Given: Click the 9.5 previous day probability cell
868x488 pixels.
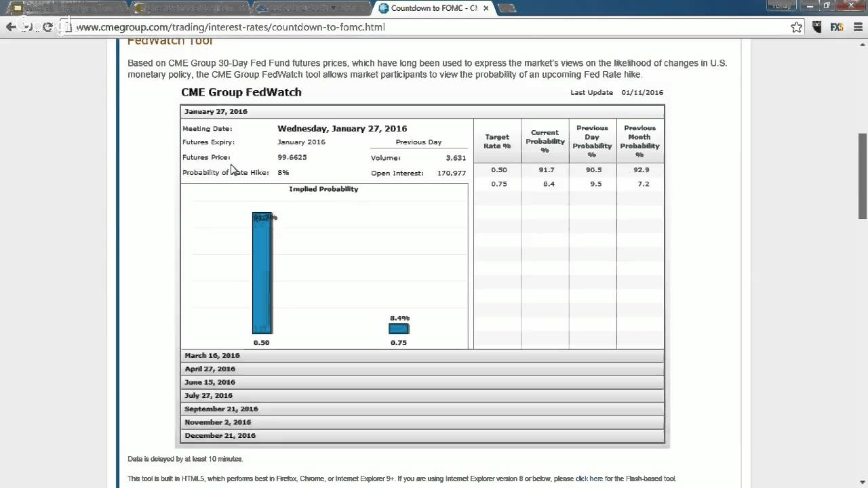Looking at the screenshot, I should pyautogui.click(x=596, y=184).
